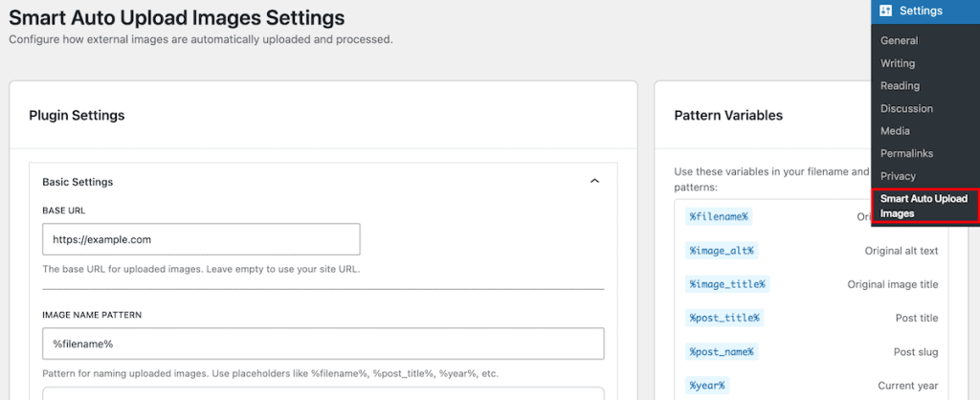980x400 pixels.
Task: Open Privacy settings
Action: [x=898, y=176]
